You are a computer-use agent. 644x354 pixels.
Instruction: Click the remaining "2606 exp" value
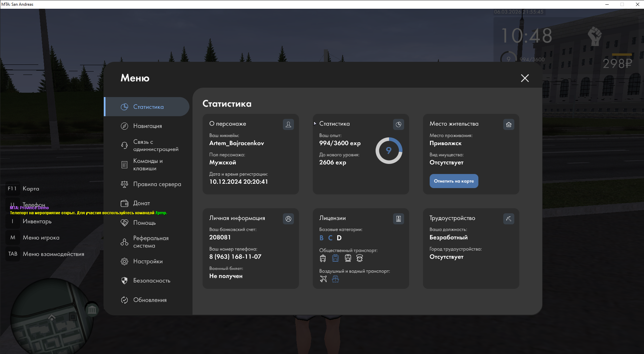pos(333,163)
